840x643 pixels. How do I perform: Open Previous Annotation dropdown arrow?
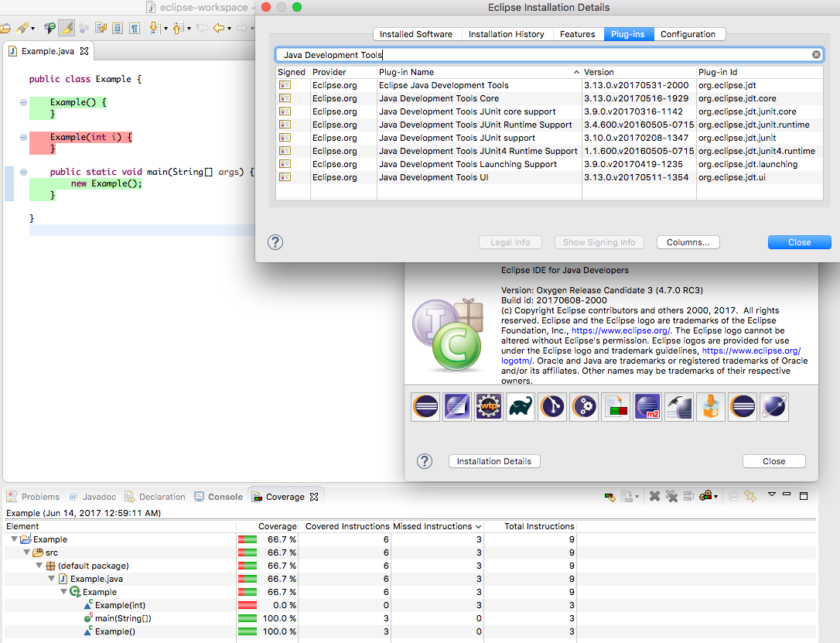pyautogui.click(x=189, y=29)
